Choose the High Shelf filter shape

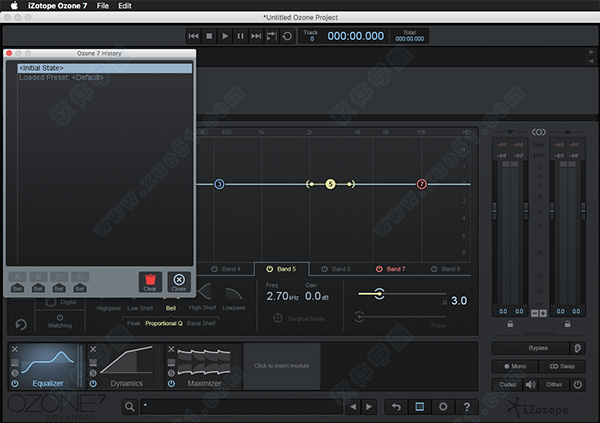[x=203, y=297]
